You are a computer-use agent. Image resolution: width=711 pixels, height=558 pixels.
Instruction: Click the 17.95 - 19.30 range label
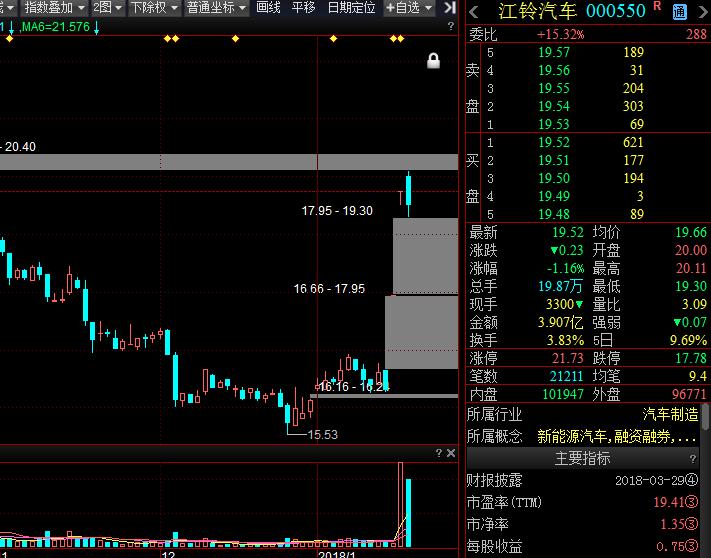click(337, 211)
